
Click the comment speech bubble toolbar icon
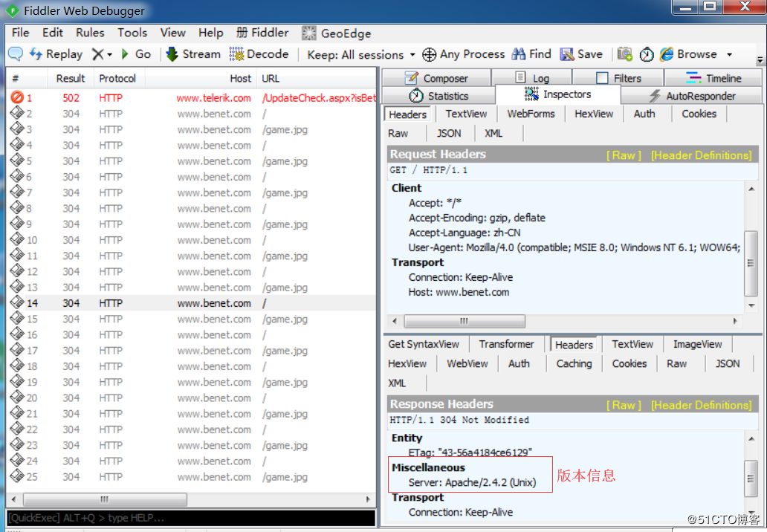(16, 53)
